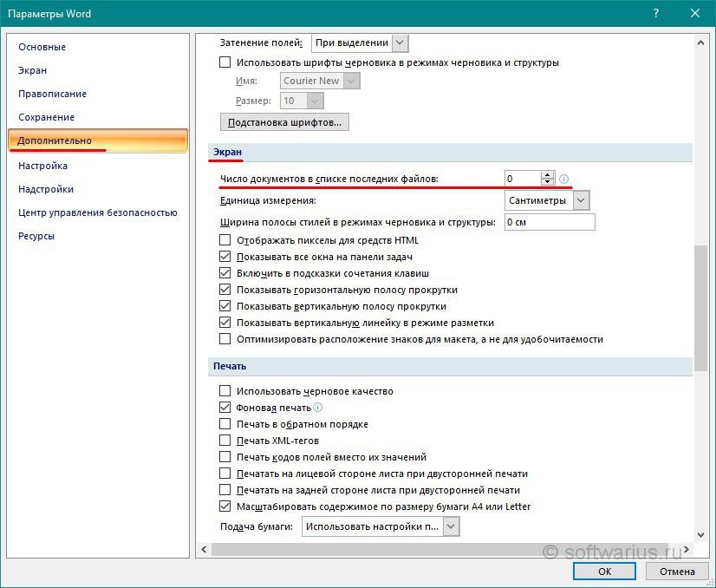The height and width of the screenshot is (588, 716).
Task: Confirm settings with OK button
Action: (604, 572)
